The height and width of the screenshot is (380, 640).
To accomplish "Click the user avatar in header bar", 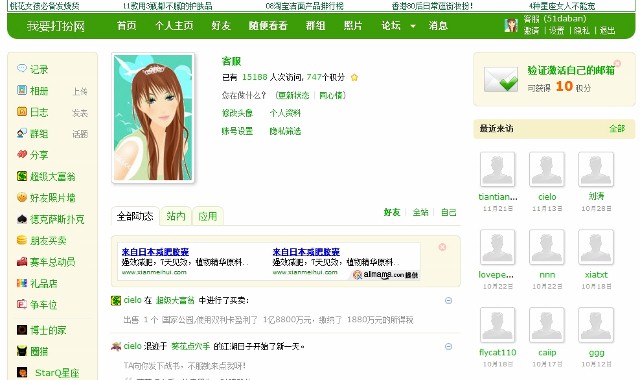I will click(x=511, y=25).
